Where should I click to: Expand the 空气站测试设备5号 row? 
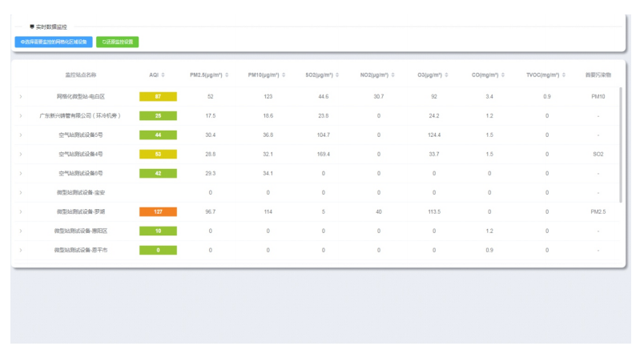(x=21, y=135)
